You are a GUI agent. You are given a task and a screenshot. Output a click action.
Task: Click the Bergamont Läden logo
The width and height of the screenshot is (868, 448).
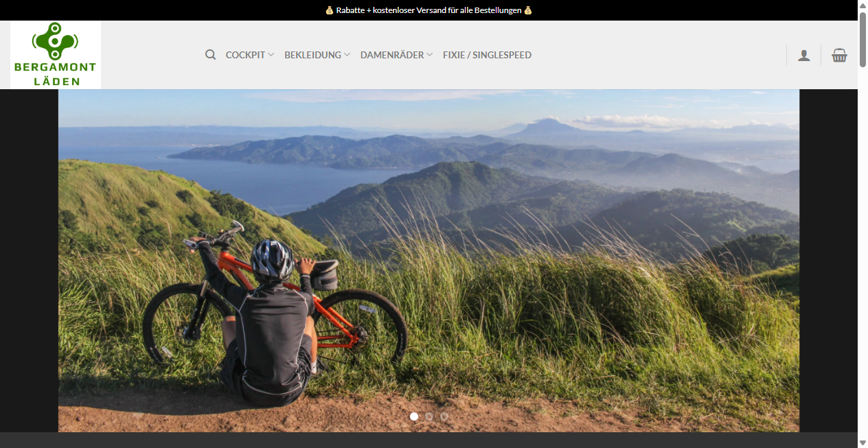[55, 54]
